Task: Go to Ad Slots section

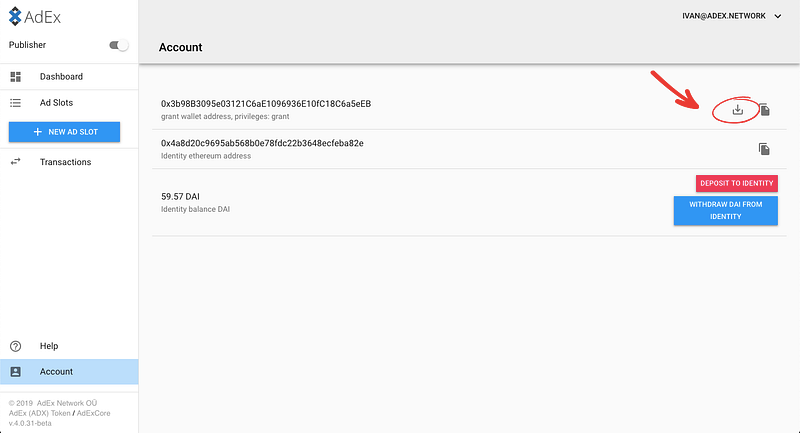Action: click(69, 103)
